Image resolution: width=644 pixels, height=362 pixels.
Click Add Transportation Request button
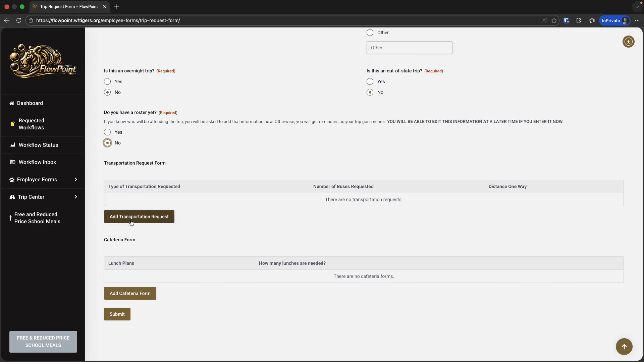click(x=139, y=217)
